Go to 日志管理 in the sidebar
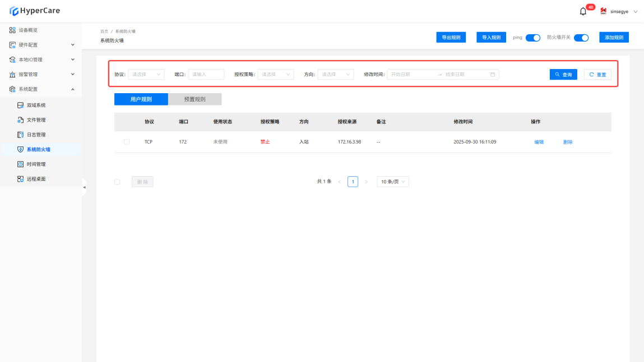Screen dimensions: 644x362 (36, 135)
